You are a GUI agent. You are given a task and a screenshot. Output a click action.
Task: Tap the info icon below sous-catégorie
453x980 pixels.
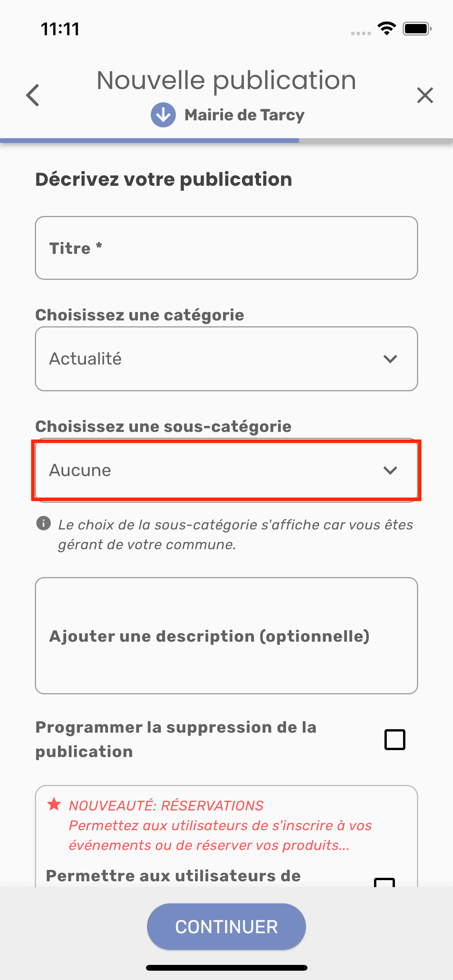tap(43, 523)
